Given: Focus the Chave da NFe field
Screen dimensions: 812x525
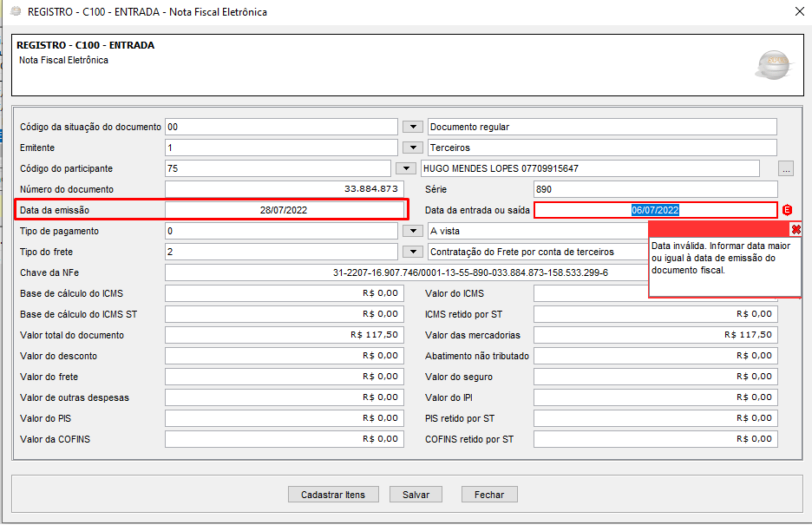Looking at the screenshot, I should [x=407, y=272].
